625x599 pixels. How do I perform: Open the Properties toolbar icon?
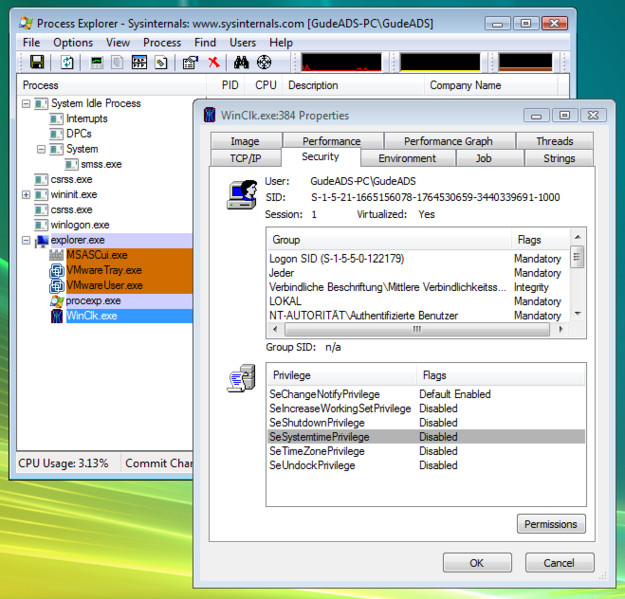pos(190,62)
